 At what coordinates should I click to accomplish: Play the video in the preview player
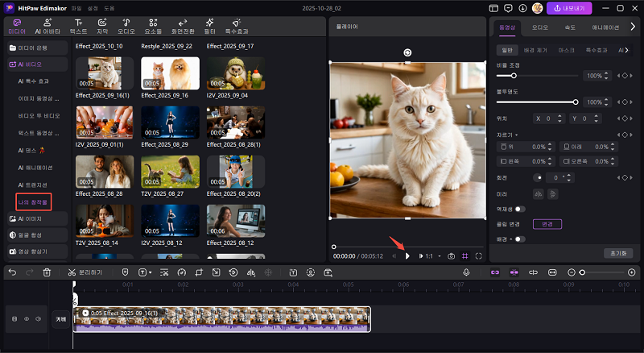point(407,255)
